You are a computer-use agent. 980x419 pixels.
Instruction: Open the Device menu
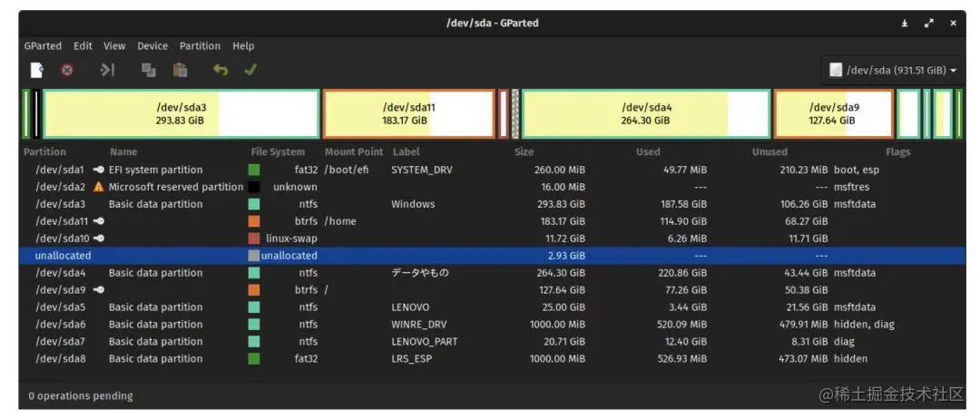152,46
